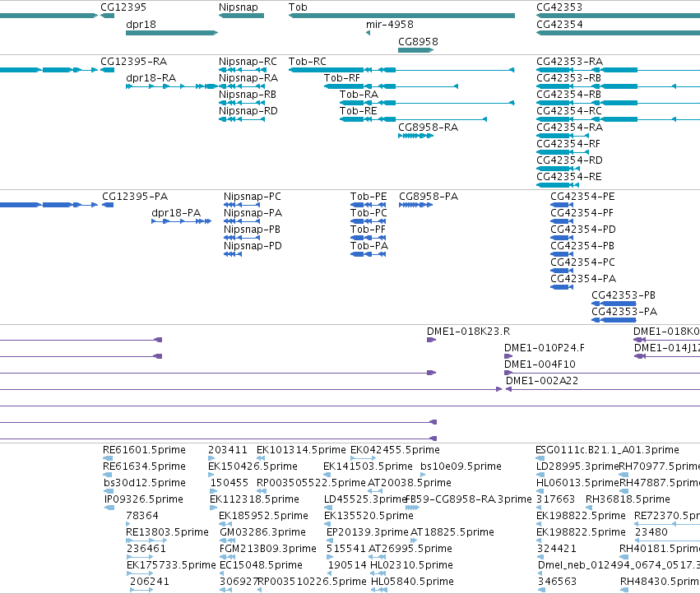
Task: Click the CG42354-RF transcript label
Action: [568, 144]
